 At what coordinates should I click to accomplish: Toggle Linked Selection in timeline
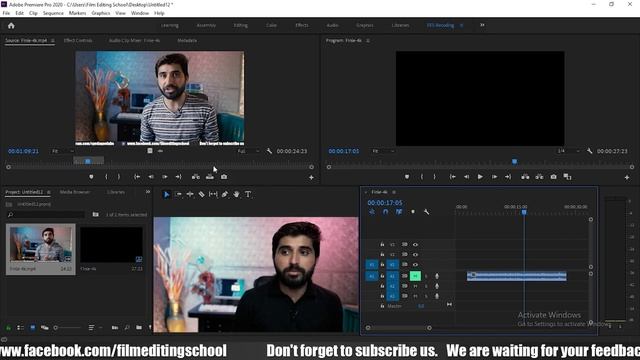click(399, 212)
